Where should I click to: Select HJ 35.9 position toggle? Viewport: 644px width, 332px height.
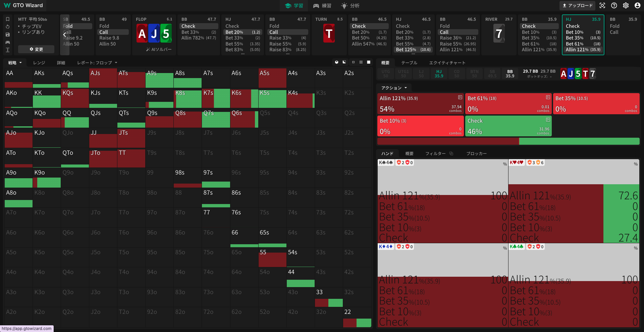[x=439, y=74]
